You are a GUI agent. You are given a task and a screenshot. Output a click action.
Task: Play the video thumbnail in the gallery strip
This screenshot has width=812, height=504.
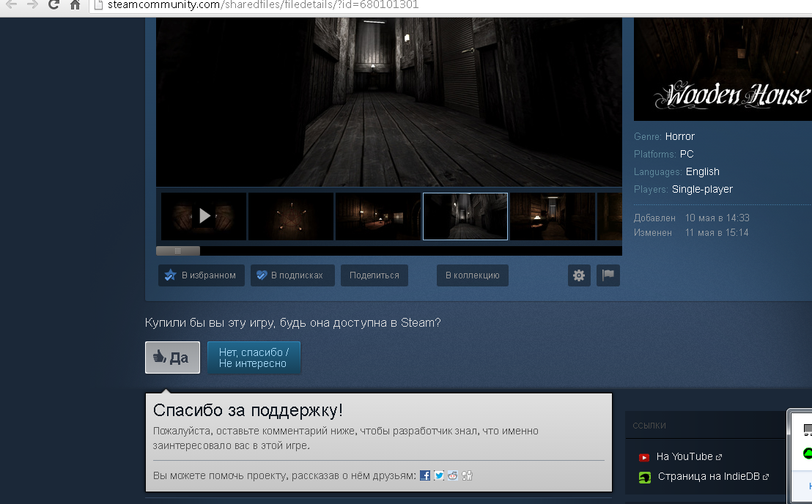click(x=204, y=216)
